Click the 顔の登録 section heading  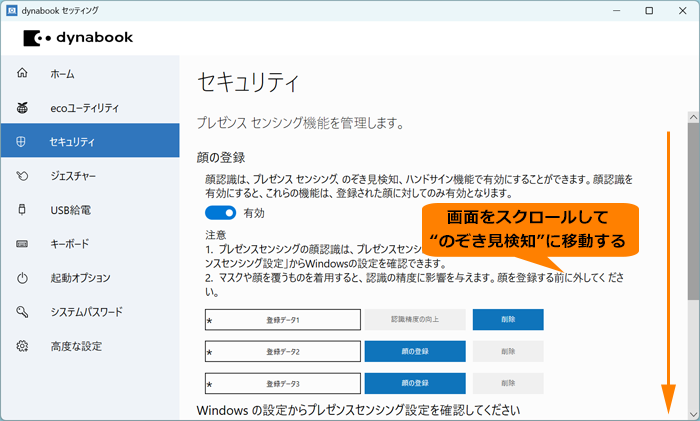221,158
